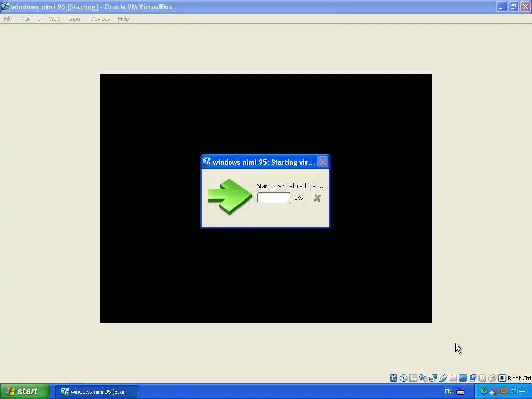Click the recording status icon

click(x=472, y=378)
